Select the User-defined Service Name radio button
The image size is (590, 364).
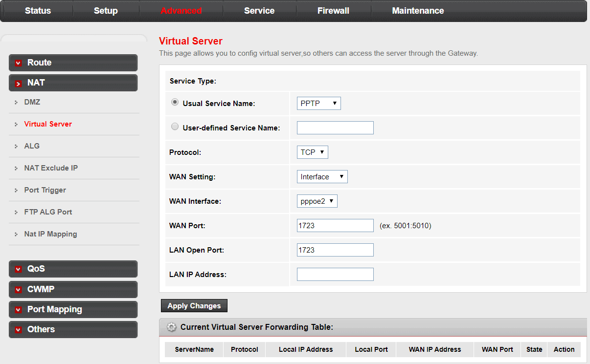175,127
